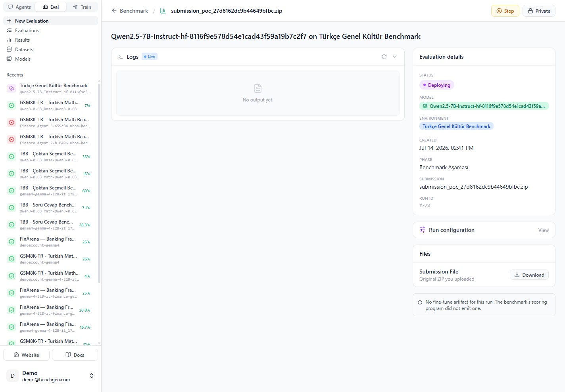This screenshot has height=392, width=565.
Task: Click the chart icon beside submission filename
Action: tap(163, 11)
